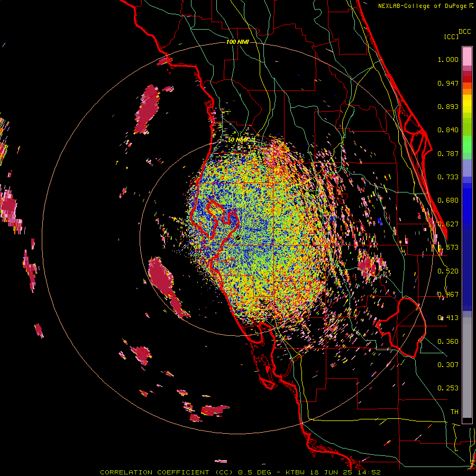
Task: Select the 1.000 scale value
Action: click(x=448, y=59)
